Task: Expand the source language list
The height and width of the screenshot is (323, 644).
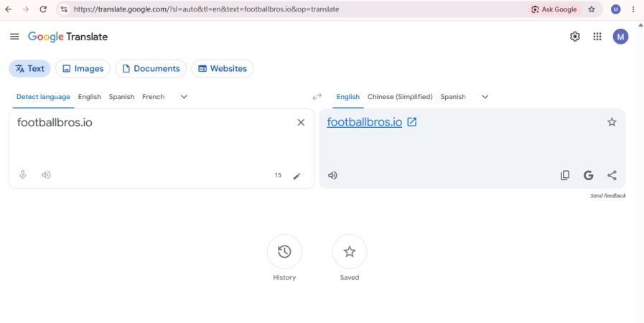Action: (x=184, y=97)
